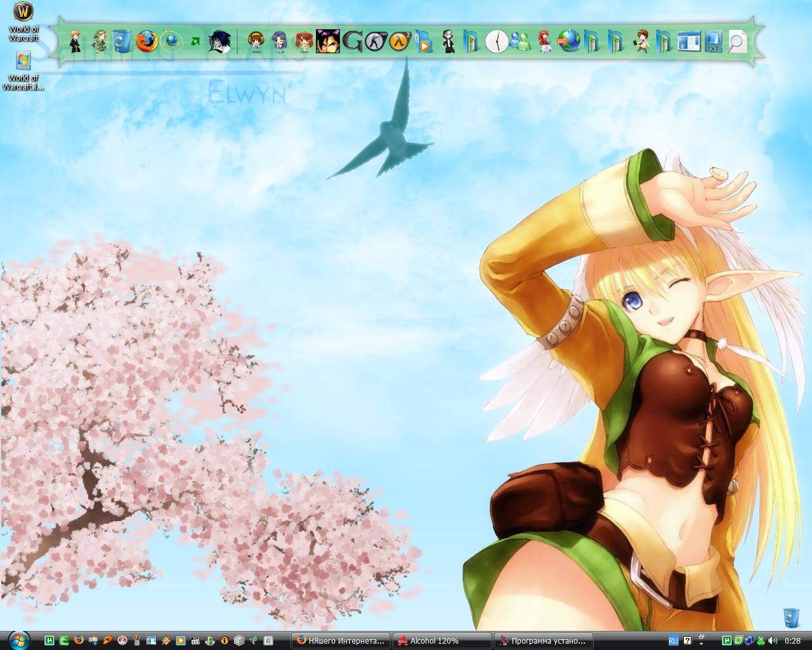This screenshot has width=812, height=650.
Task: Launch Firefox from the top dock
Action: 147,41
